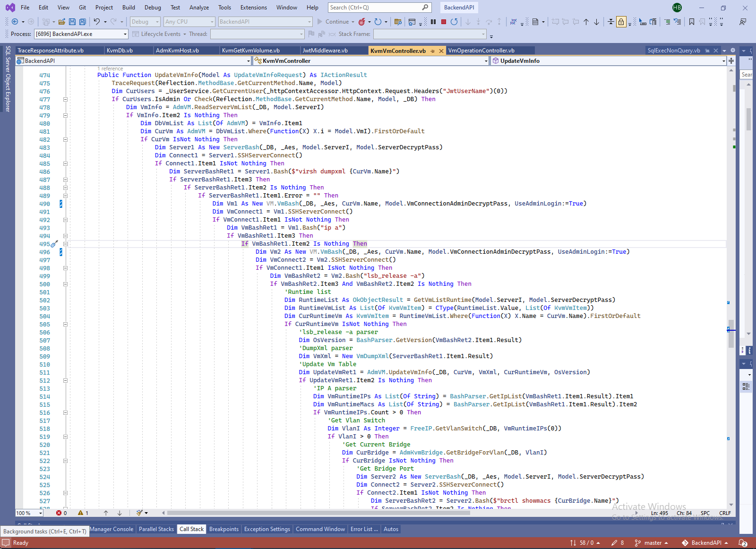Pin the KvmVmController.vb tab

[433, 51]
